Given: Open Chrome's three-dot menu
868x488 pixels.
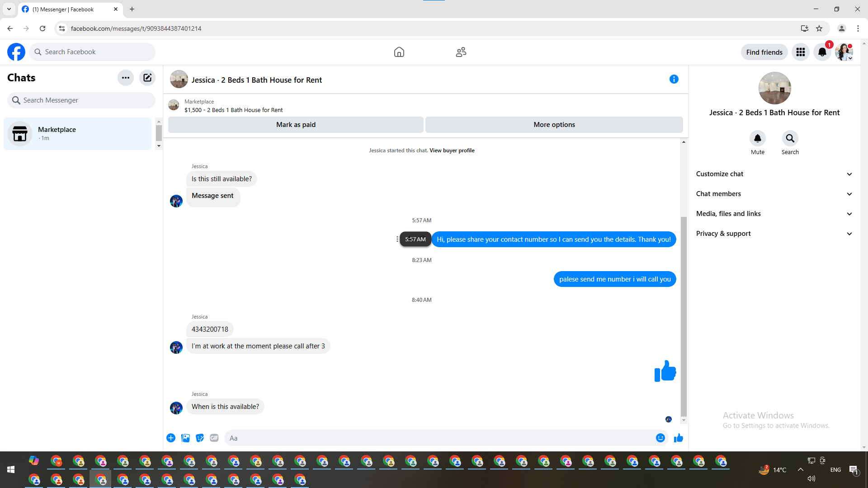Looking at the screenshot, I should point(858,28).
